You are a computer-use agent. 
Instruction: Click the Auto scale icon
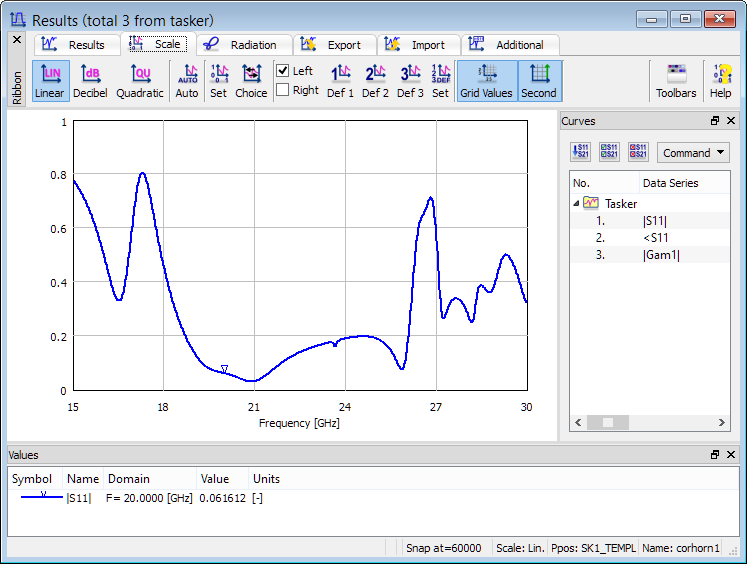[187, 80]
